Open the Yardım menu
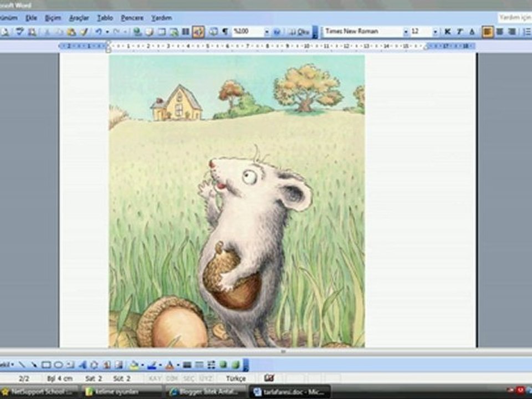 pos(161,18)
